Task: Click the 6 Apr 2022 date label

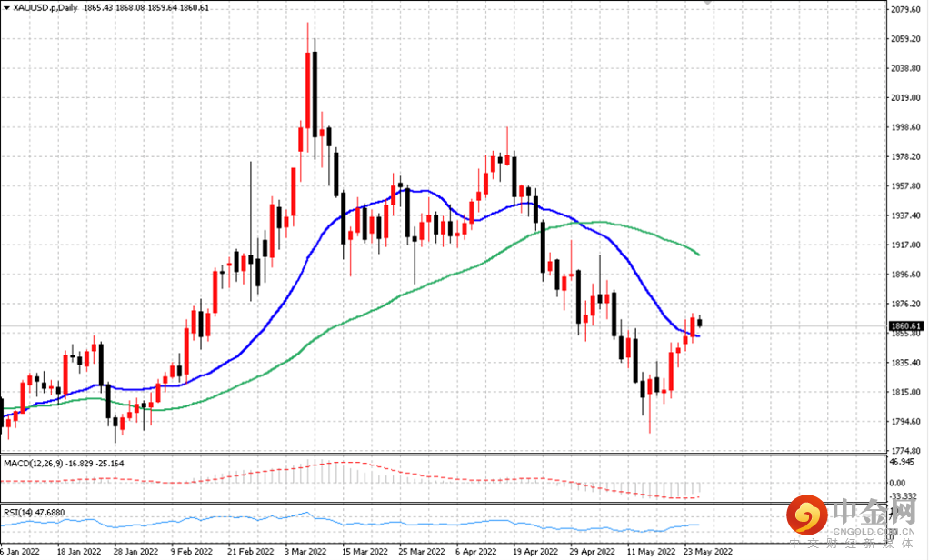Action: [476, 552]
